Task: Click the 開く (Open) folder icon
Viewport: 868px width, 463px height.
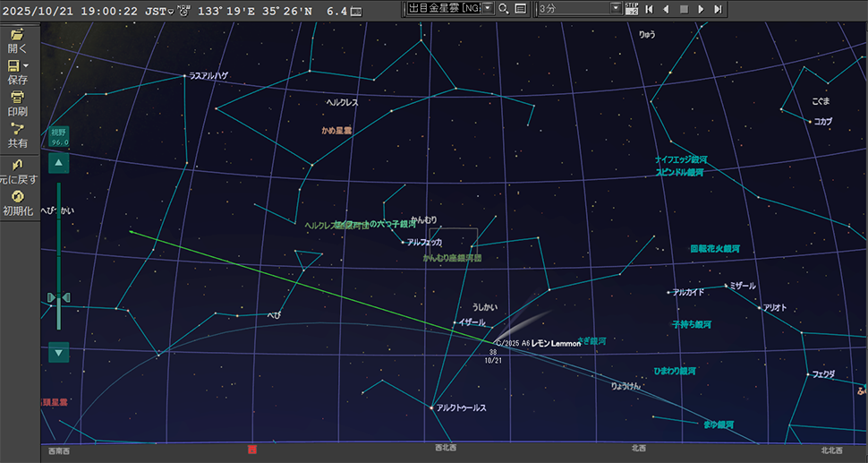Action: tap(16, 34)
